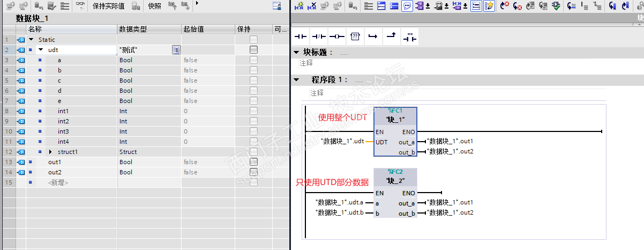Screen dimensions: 644x250
Task: Toggle the 保持 checkbox for int4
Action: pos(253,142)
